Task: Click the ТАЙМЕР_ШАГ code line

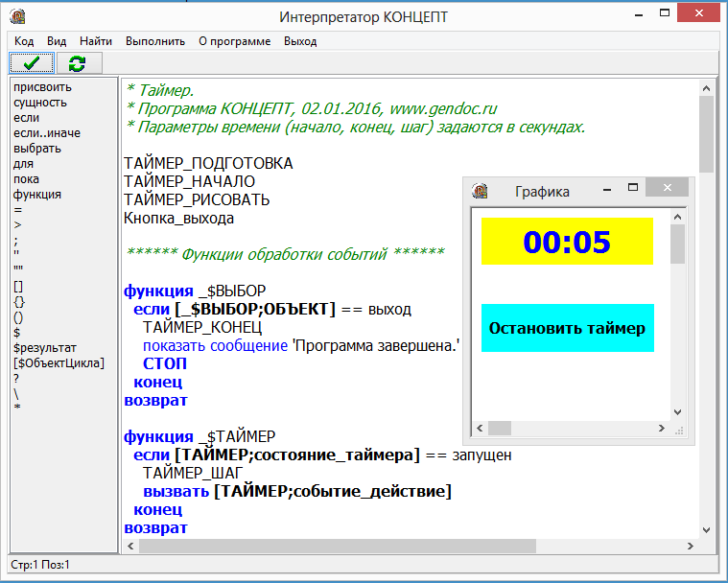Action: [x=193, y=473]
